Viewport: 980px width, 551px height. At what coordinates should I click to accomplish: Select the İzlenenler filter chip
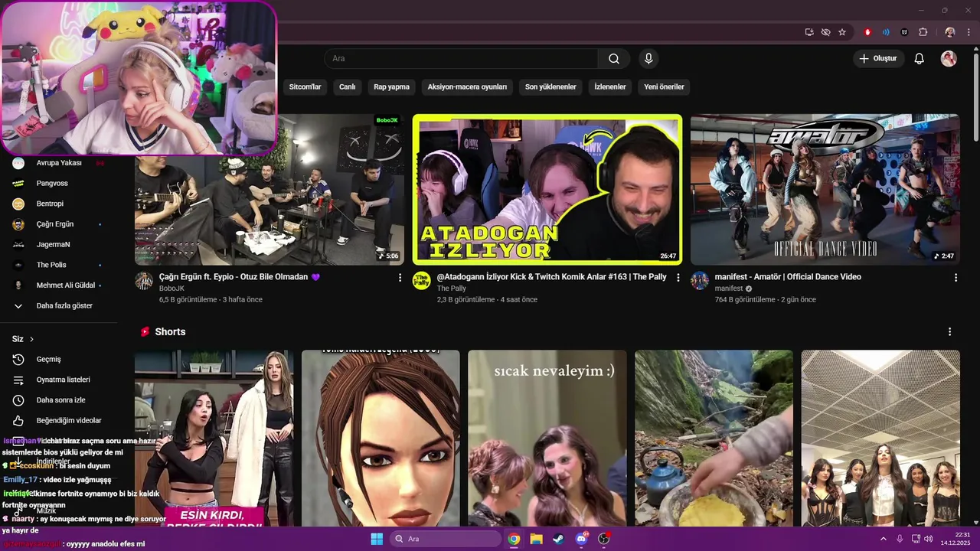[x=610, y=87]
